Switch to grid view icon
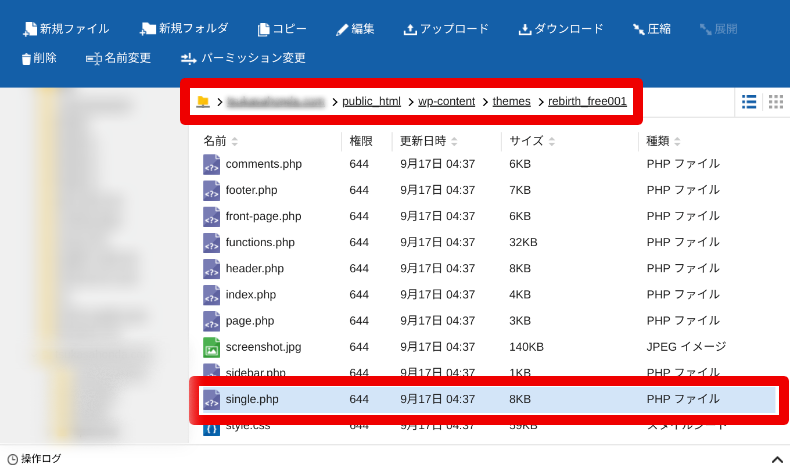The height and width of the screenshot is (472, 790). 776,102
